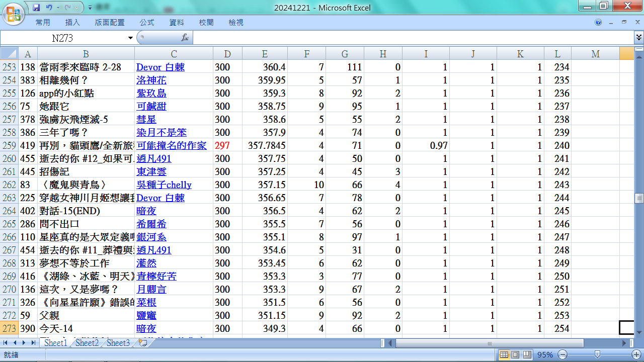Open the Name Box dropdown
Screen dimensions: 644x362
click(x=130, y=38)
